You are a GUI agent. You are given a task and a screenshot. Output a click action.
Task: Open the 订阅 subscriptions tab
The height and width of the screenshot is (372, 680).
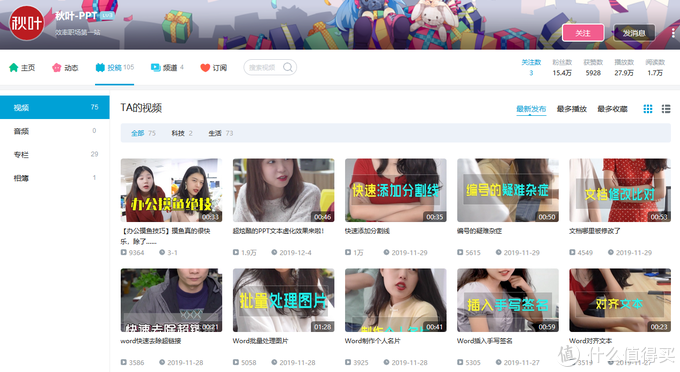[213, 68]
